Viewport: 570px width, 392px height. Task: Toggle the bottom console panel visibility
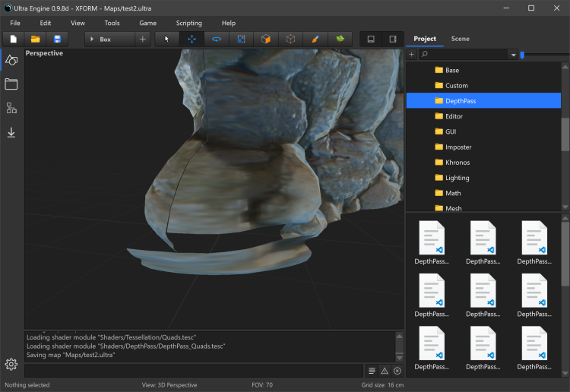pyautogui.click(x=371, y=39)
